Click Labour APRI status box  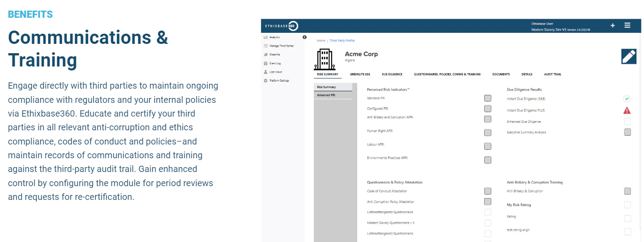click(488, 146)
